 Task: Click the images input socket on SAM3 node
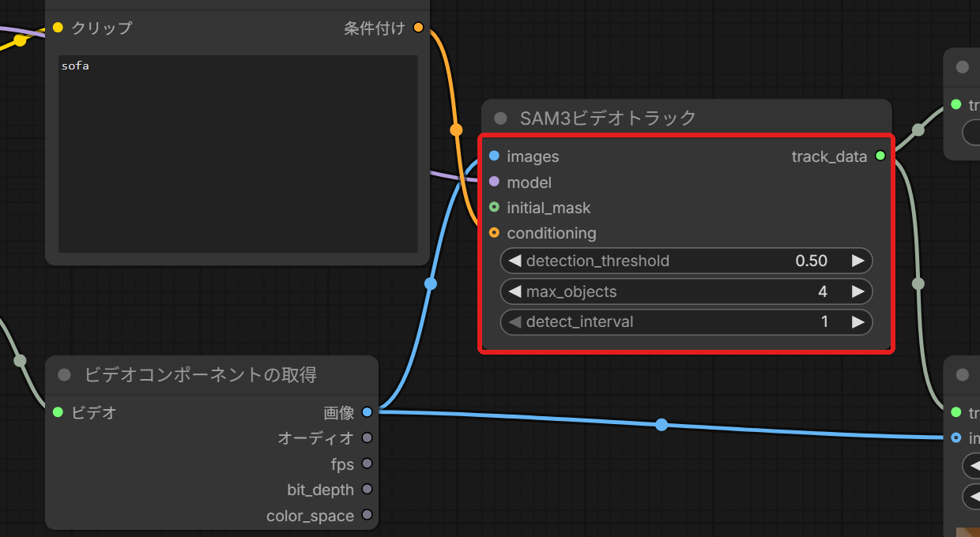494,156
